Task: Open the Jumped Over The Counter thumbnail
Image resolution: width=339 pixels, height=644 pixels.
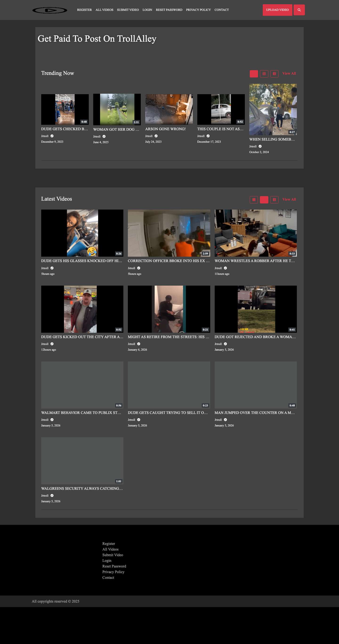Action: (x=255, y=385)
